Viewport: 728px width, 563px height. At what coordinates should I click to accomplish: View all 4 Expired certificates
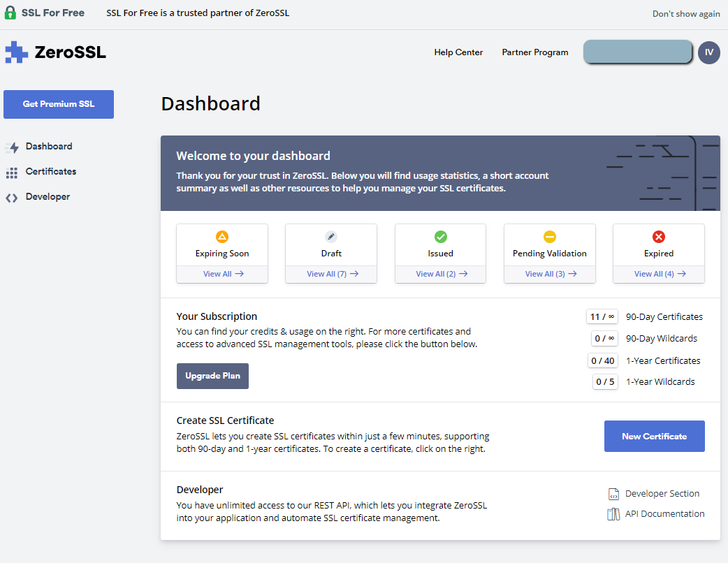pos(660,274)
